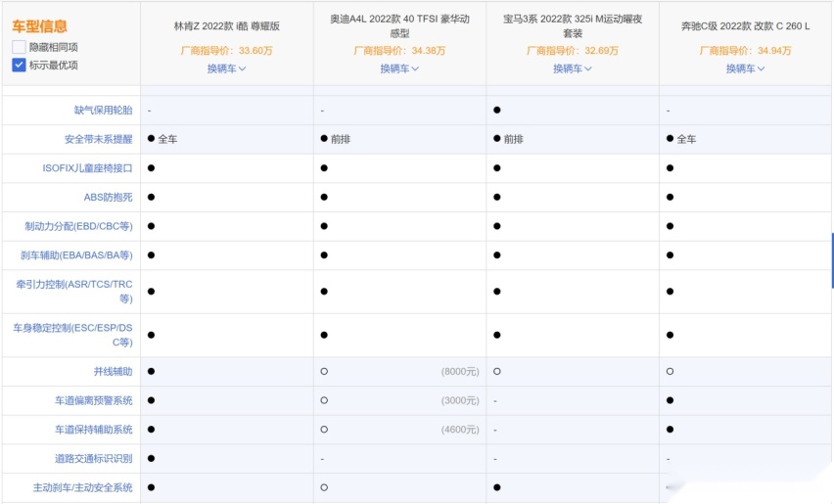834x504 pixels.
Task: Click the 车型信息 heading
Action: [x=39, y=26]
